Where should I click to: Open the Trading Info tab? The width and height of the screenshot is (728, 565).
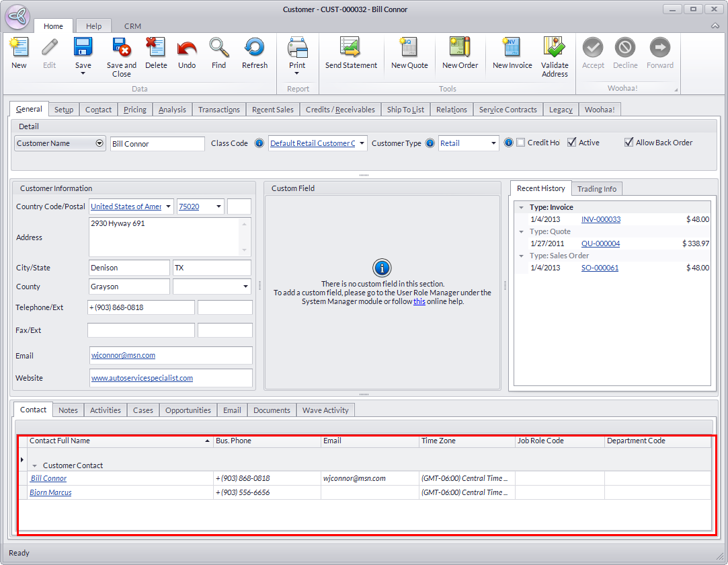coord(597,189)
